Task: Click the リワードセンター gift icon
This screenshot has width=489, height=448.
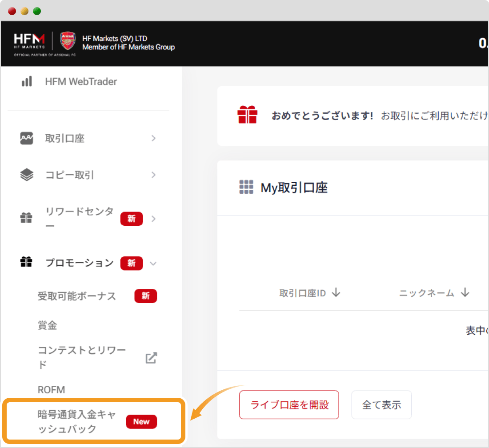Action: (x=26, y=218)
